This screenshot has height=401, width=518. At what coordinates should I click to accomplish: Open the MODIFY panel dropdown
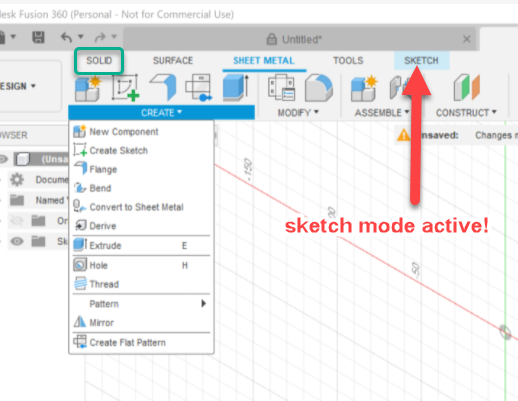tap(298, 113)
